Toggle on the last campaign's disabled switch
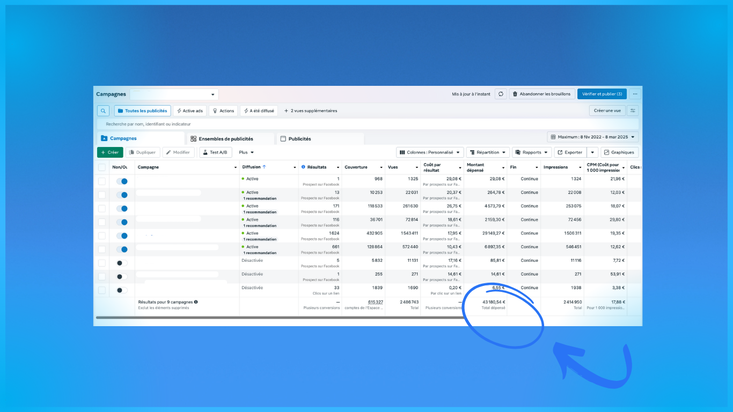This screenshot has height=412, width=733. pos(120,290)
